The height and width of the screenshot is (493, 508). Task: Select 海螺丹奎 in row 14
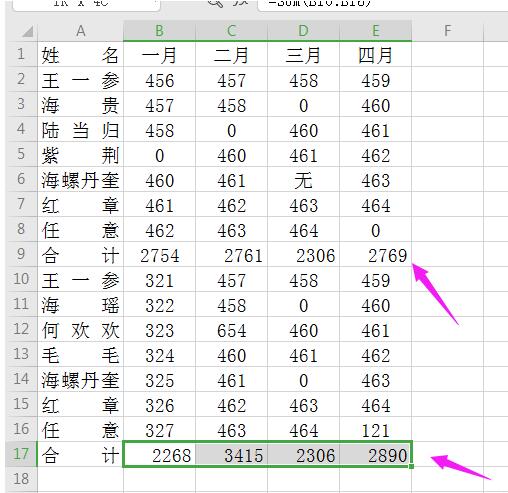pos(80,379)
